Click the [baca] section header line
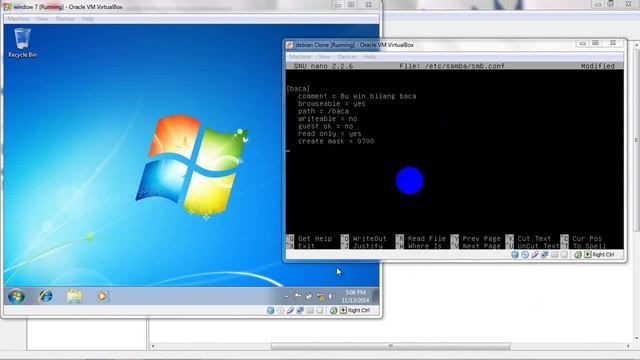The image size is (640, 360). [298, 89]
